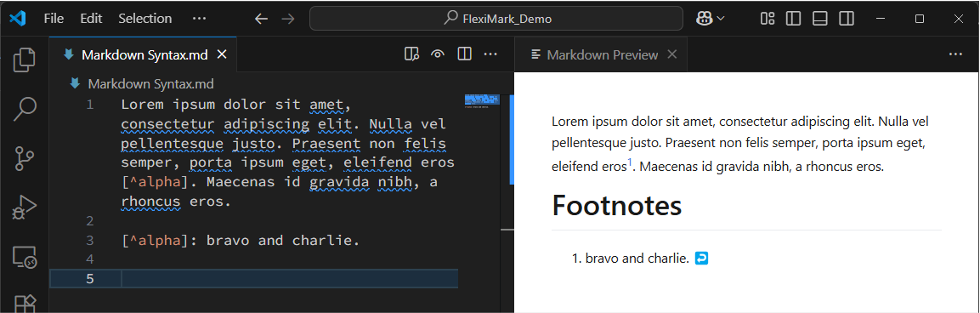
Task: Open the File menu
Action: 54,19
